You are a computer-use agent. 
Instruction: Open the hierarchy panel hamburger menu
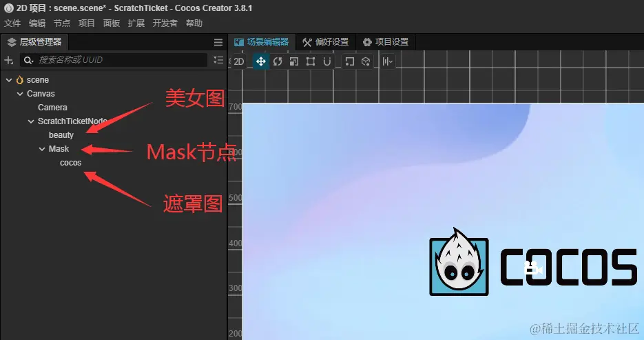[x=218, y=42]
